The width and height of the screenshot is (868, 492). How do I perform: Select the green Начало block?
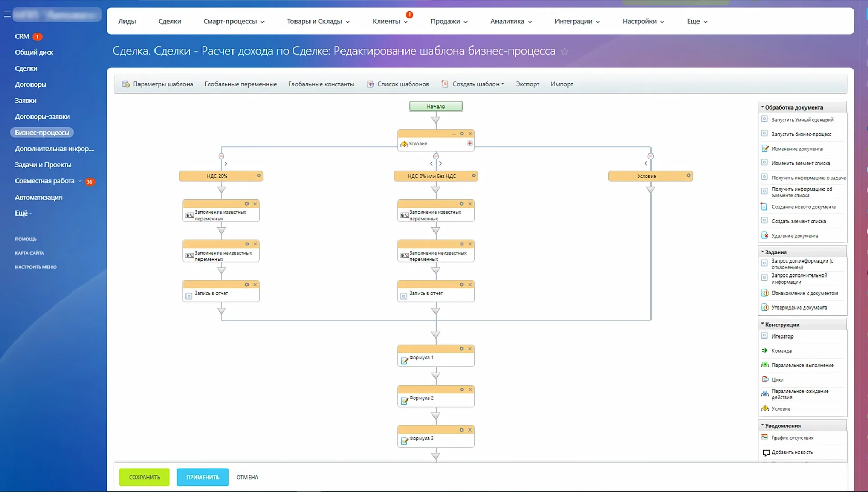[436, 106]
